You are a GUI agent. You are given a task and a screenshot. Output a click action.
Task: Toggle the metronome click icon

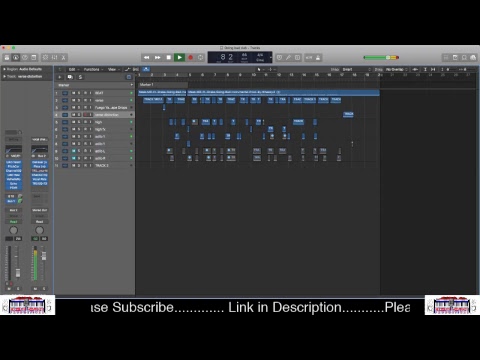point(318,58)
